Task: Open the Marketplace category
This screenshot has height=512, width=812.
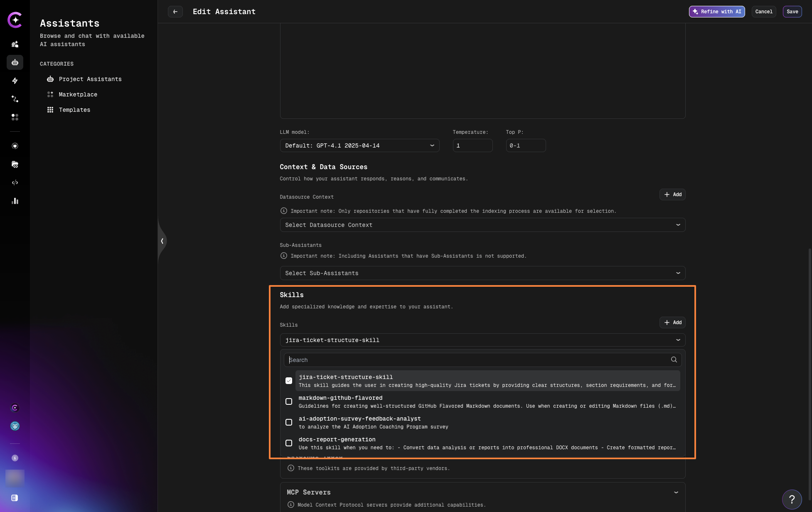Action: pyautogui.click(x=78, y=94)
